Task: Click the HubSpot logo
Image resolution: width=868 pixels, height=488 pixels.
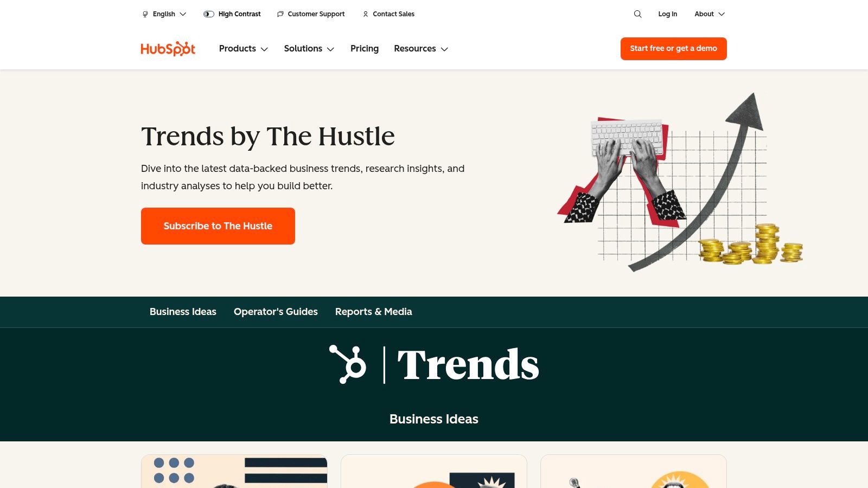Action: [168, 49]
